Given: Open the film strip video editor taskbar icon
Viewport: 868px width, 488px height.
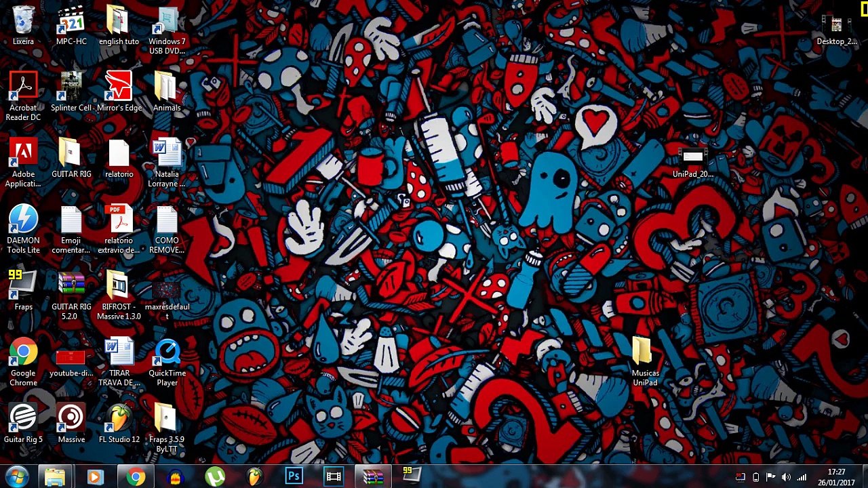Looking at the screenshot, I should tap(334, 477).
